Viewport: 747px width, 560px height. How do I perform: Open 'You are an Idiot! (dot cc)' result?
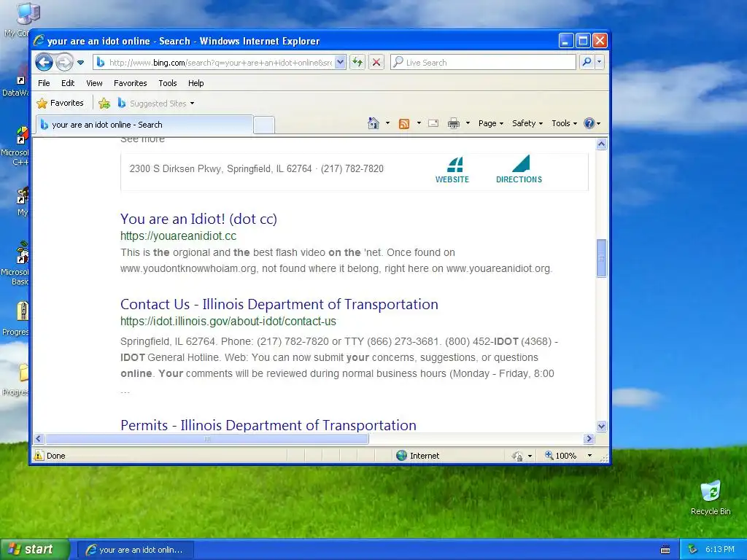[x=198, y=219]
